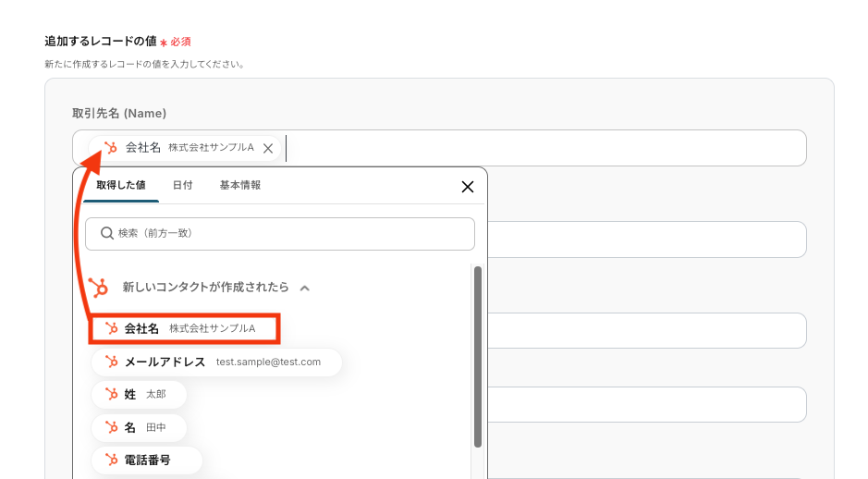The height and width of the screenshot is (479, 868).
Task: Click inside the 取引先名 (Name) input field
Action: 439,148
